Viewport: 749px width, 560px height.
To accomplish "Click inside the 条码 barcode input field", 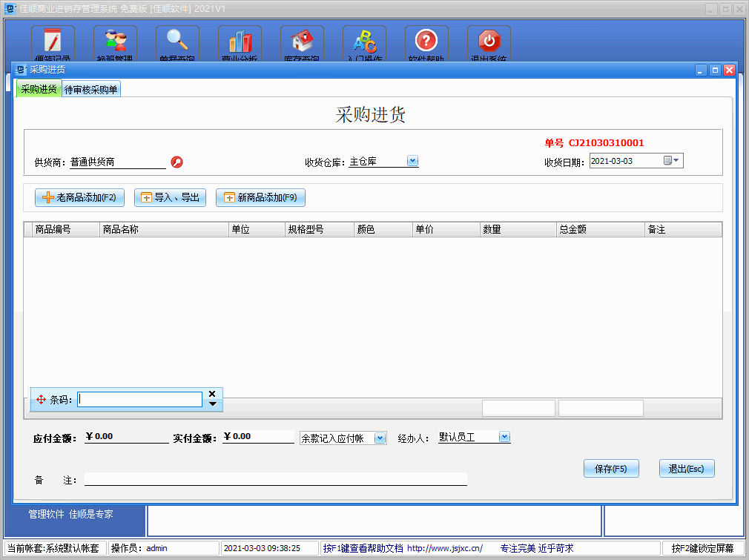I will [x=139, y=398].
